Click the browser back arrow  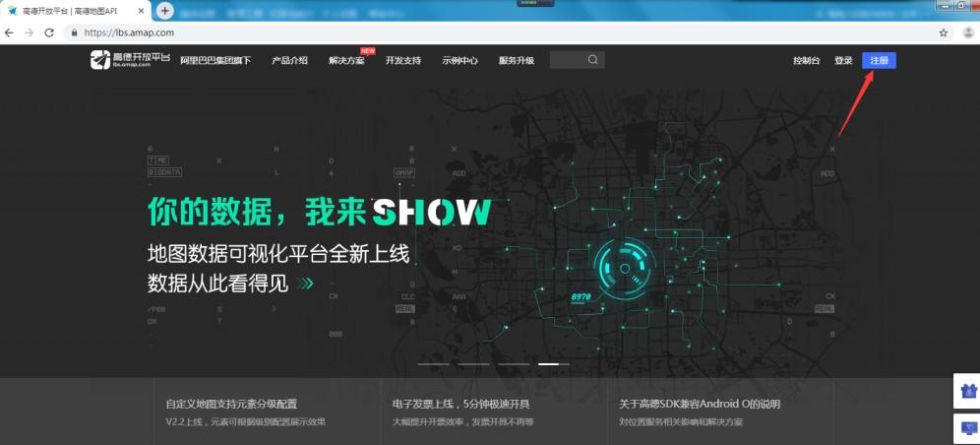click(x=9, y=32)
